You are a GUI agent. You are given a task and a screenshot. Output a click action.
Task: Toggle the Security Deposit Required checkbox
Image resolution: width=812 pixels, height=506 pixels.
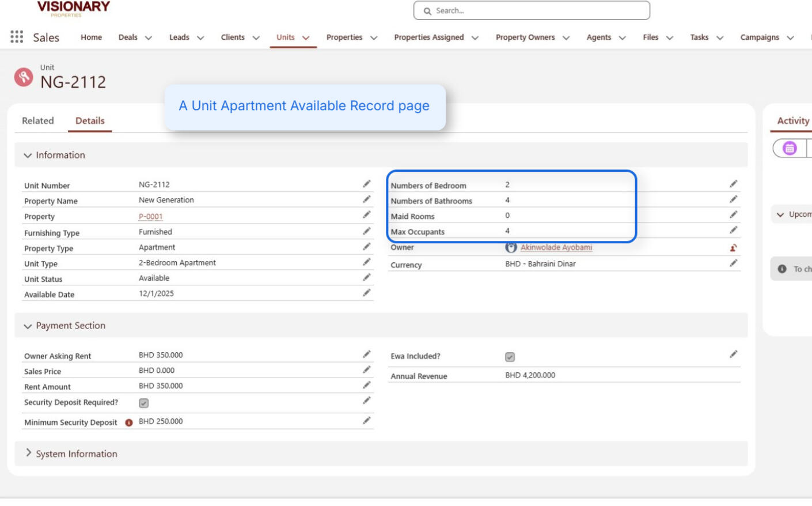(x=144, y=403)
